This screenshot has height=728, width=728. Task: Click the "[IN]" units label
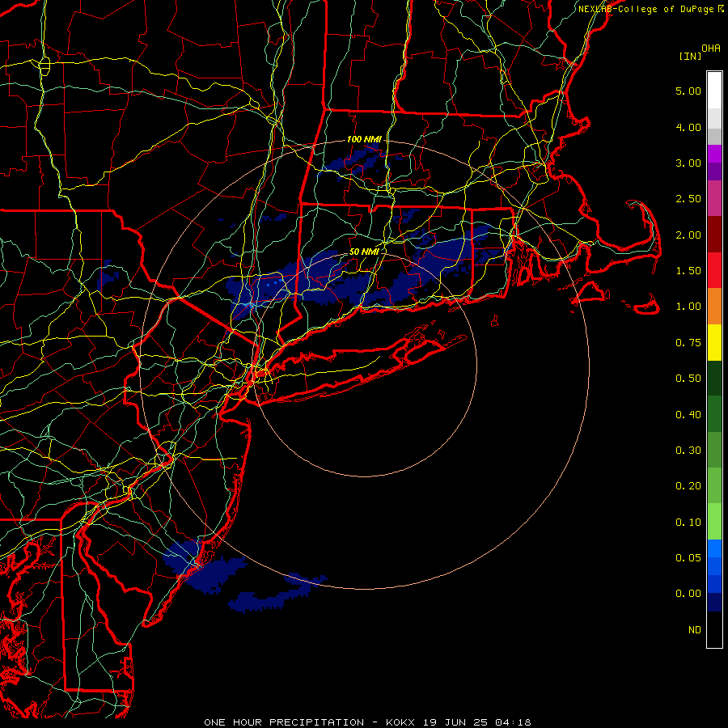point(690,57)
